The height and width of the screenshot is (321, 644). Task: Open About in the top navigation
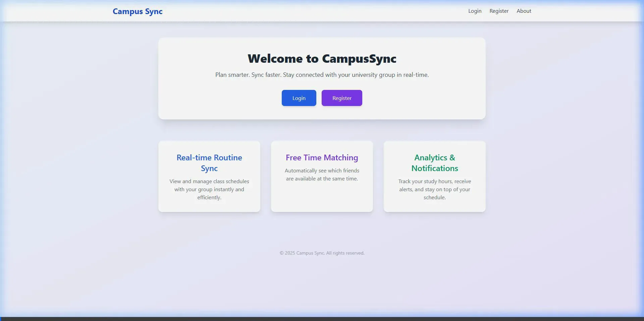click(524, 11)
